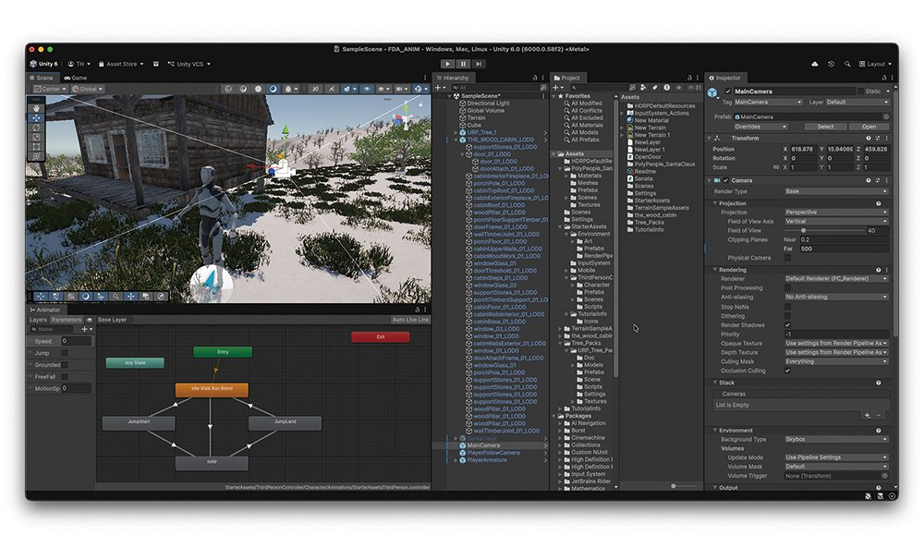Toggle the Jump parameter checkbox
924x560 pixels.
point(65,353)
